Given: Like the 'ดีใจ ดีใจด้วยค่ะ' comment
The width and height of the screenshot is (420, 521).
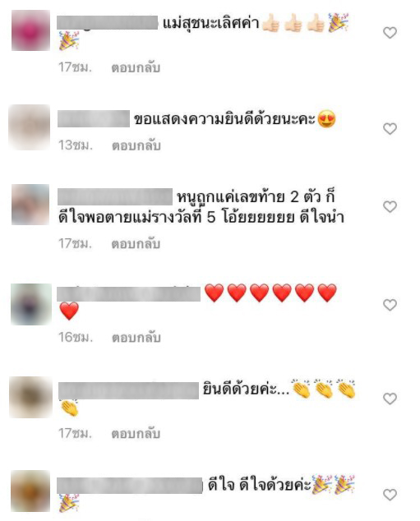Looking at the screenshot, I should click(390, 495).
